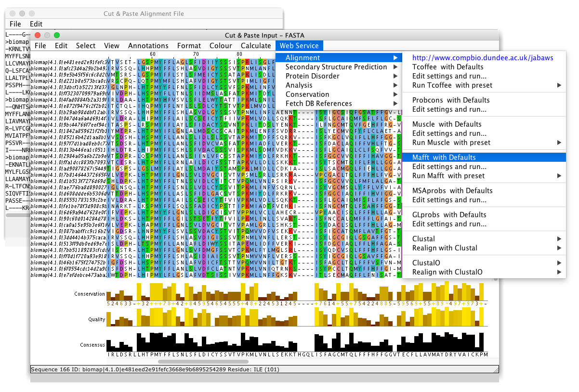
Task: Choose Tcoffee with Defaults
Action: click(447, 67)
